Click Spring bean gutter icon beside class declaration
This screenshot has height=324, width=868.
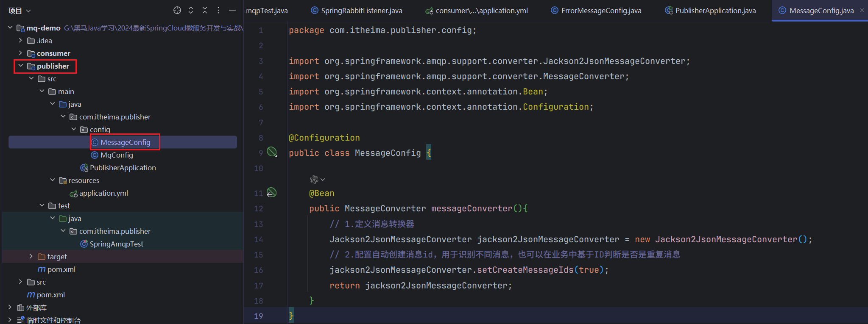(x=272, y=152)
